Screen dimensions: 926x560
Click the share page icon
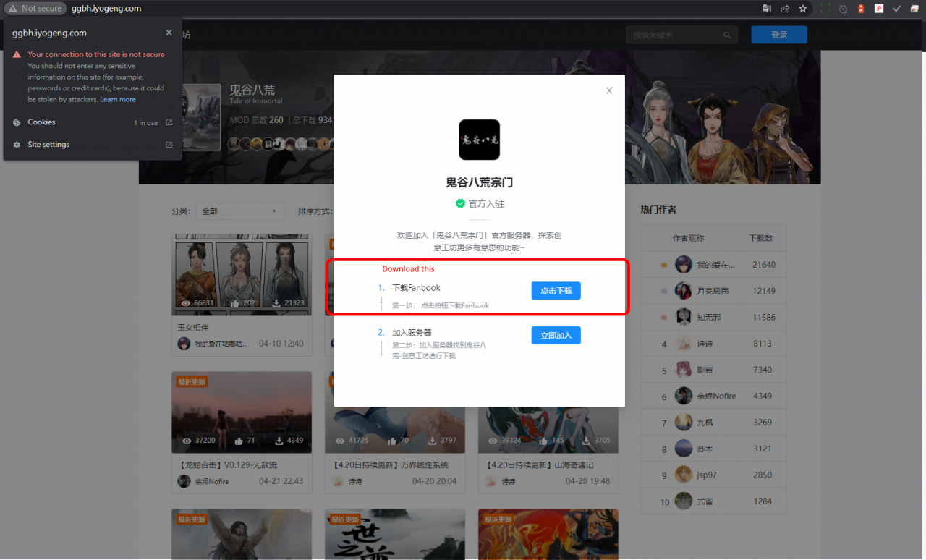[785, 9]
